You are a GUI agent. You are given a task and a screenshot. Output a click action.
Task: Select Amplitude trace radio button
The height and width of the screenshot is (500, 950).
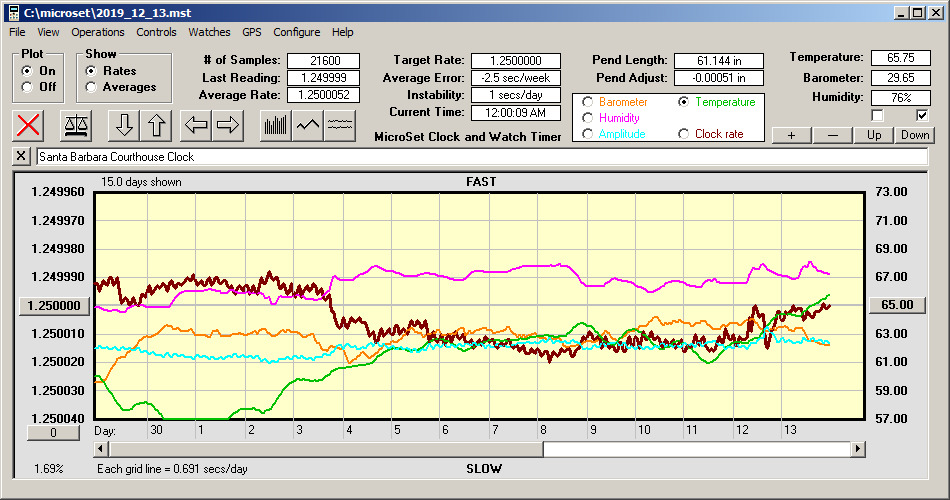[x=587, y=134]
